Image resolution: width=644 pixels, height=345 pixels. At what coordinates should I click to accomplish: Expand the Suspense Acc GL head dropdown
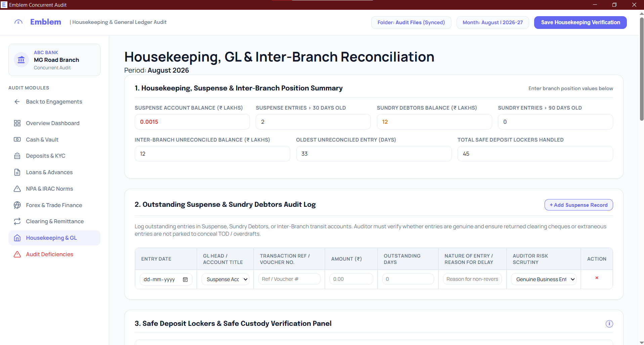[x=225, y=279]
